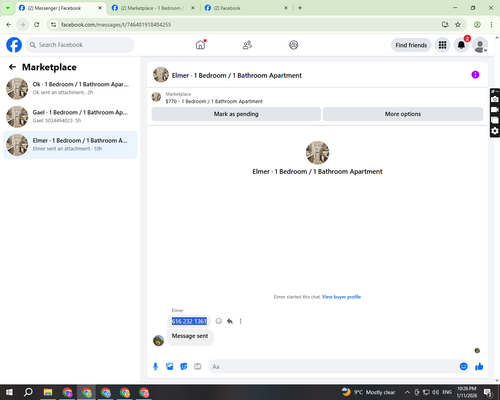Show hidden system tray icons
Viewport: 500px width, 400px height.
(407, 392)
